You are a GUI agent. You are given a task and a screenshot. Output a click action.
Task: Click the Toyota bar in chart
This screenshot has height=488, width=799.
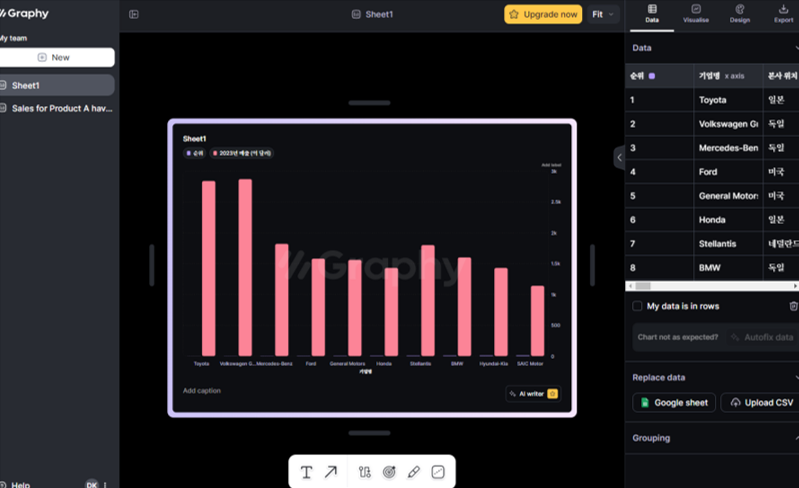click(x=208, y=268)
